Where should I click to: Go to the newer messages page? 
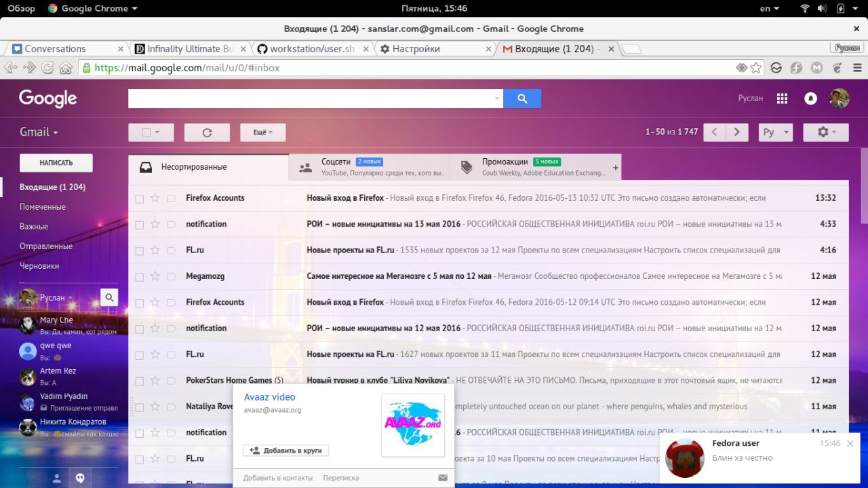[715, 132]
